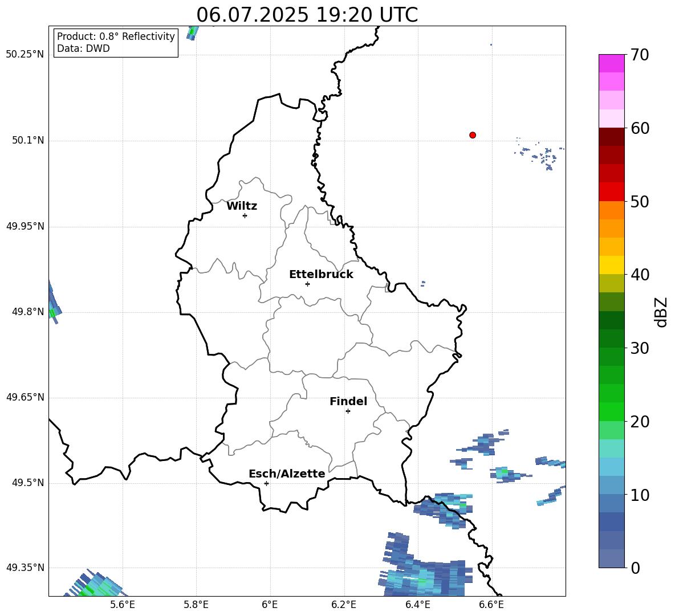Click the red station marker dot
This screenshot has height=616, width=675.
point(473,135)
